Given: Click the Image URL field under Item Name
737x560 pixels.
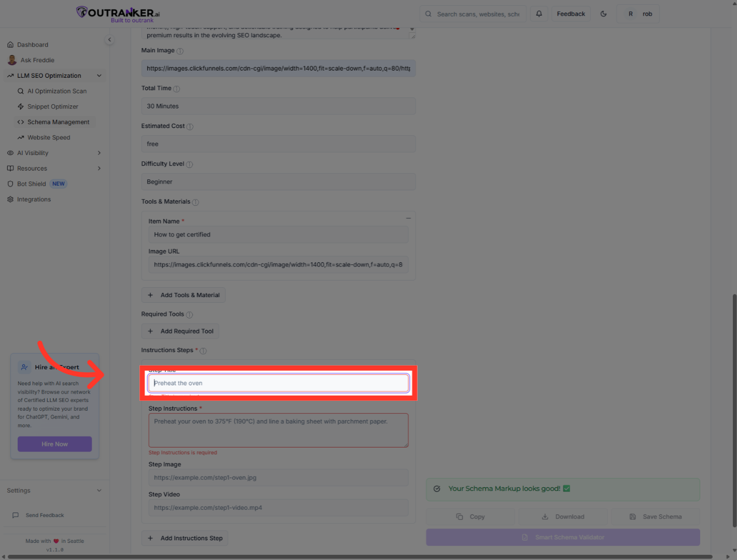Looking at the screenshot, I should pos(278,265).
